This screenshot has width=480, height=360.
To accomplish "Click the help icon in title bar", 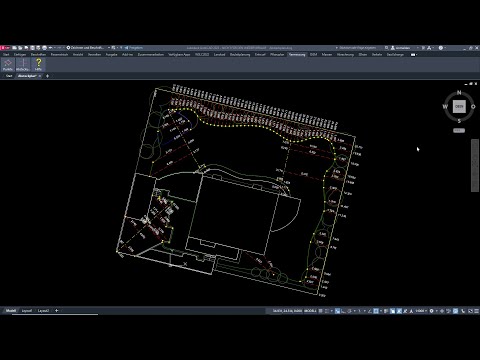I will tap(441, 48).
